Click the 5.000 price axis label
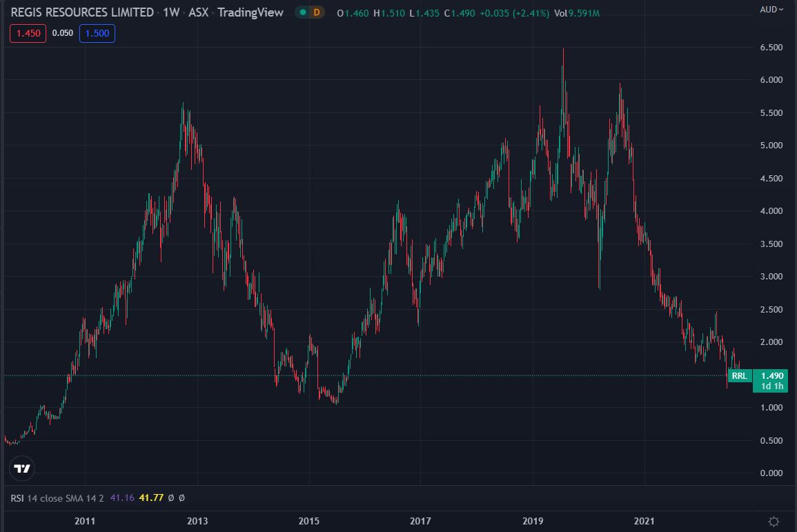 click(x=771, y=146)
